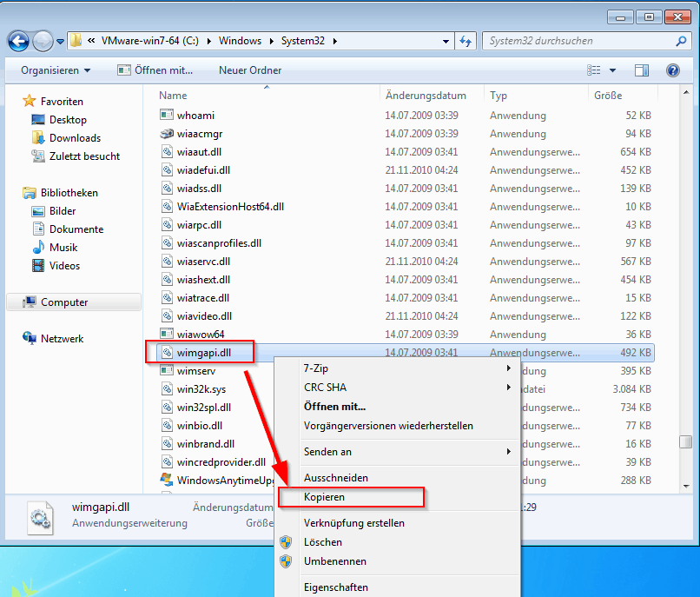This screenshot has width=700, height=597.
Task: Click the refresh icon by address bar
Action: click(466, 41)
